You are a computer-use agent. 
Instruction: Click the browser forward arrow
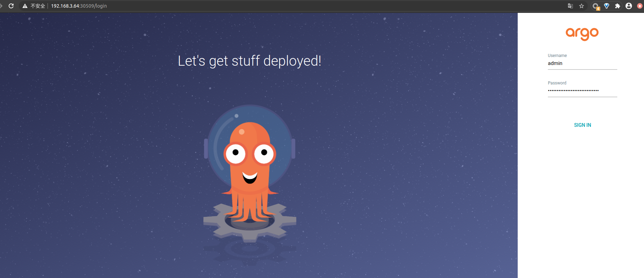pyautogui.click(x=1, y=6)
